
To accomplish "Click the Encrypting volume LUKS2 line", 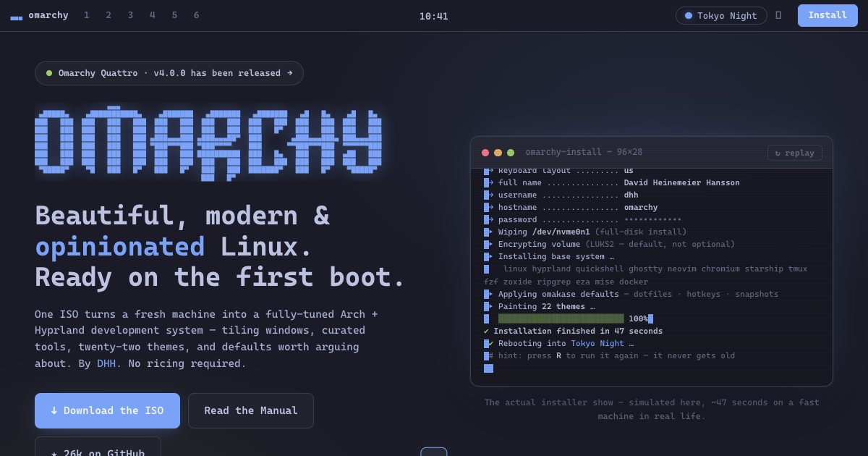I will tap(609, 244).
